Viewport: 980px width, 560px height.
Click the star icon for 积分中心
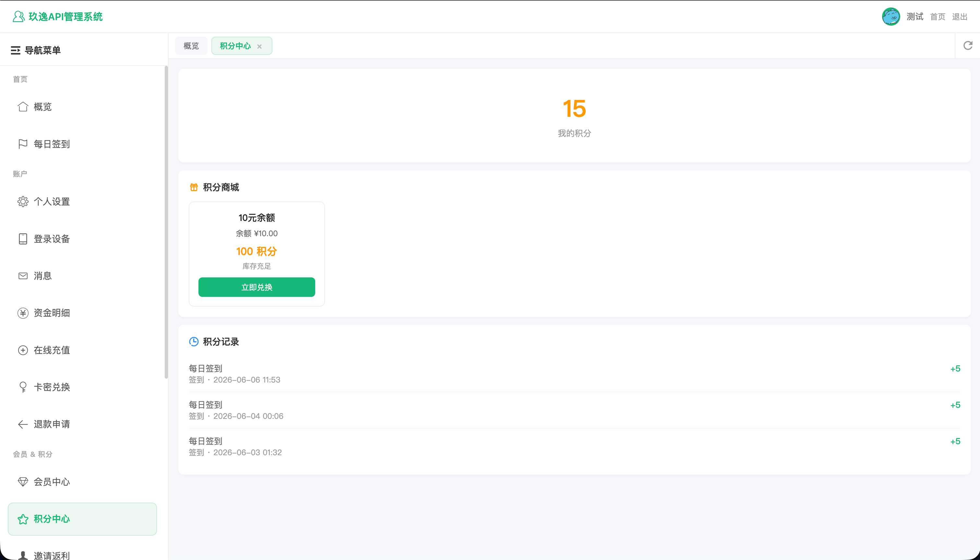click(x=23, y=519)
